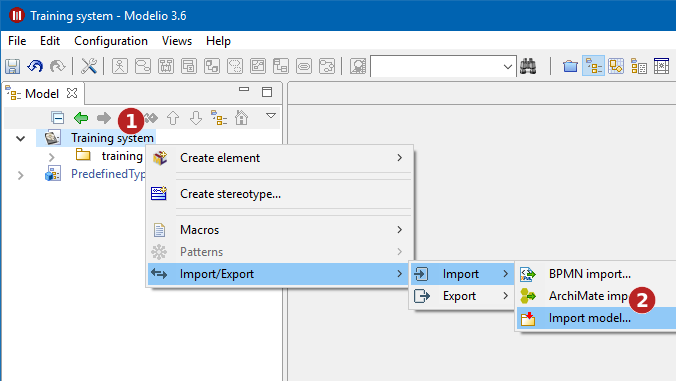Collapse the Training system tree node
676x381 pixels.
[x=20, y=139]
